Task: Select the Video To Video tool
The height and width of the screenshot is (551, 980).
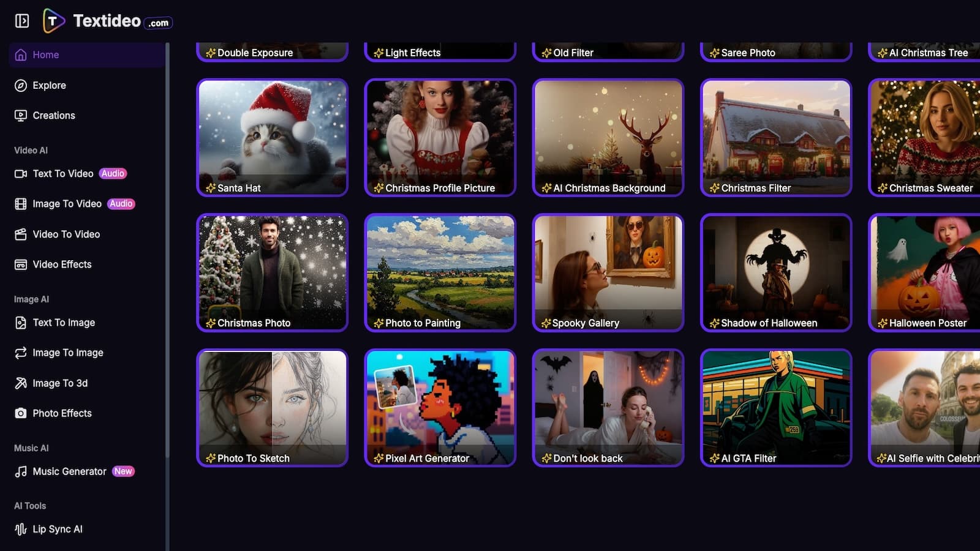Action: point(66,234)
